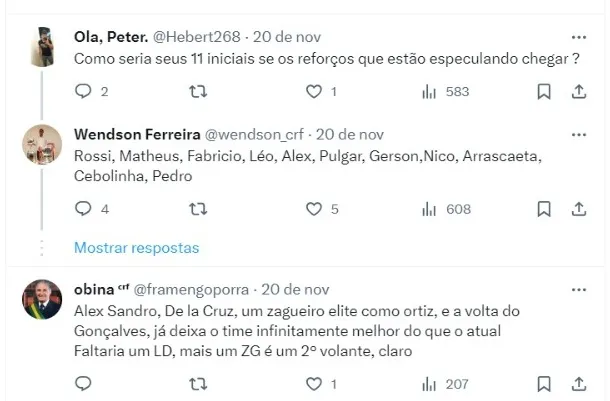Reply to Wendson Ferreira's tweet

84,209
